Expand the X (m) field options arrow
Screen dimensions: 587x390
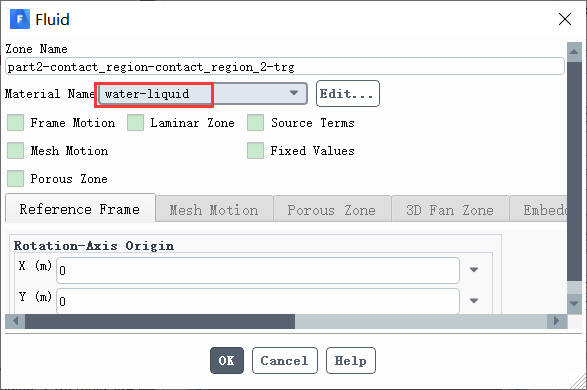coord(474,269)
